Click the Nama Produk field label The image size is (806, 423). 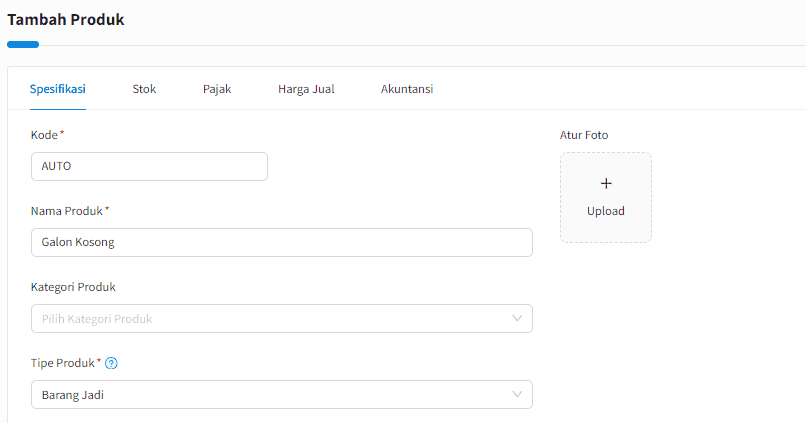coord(67,211)
